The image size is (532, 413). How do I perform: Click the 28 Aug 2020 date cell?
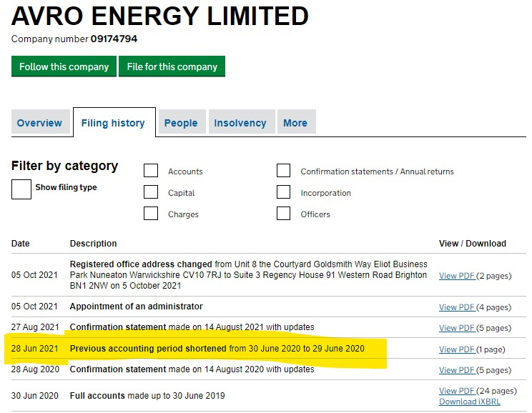35,369
